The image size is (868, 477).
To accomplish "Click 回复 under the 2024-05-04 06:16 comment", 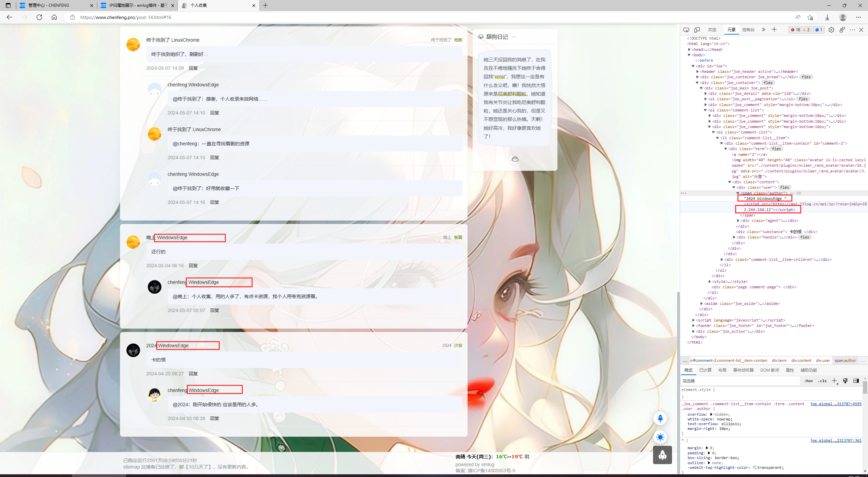I will 193,266.
